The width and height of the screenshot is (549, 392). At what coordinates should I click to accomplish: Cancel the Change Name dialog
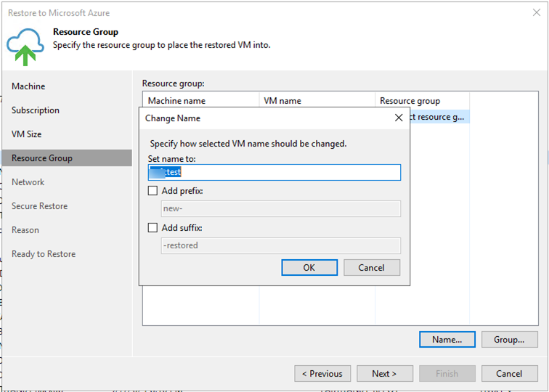(372, 268)
